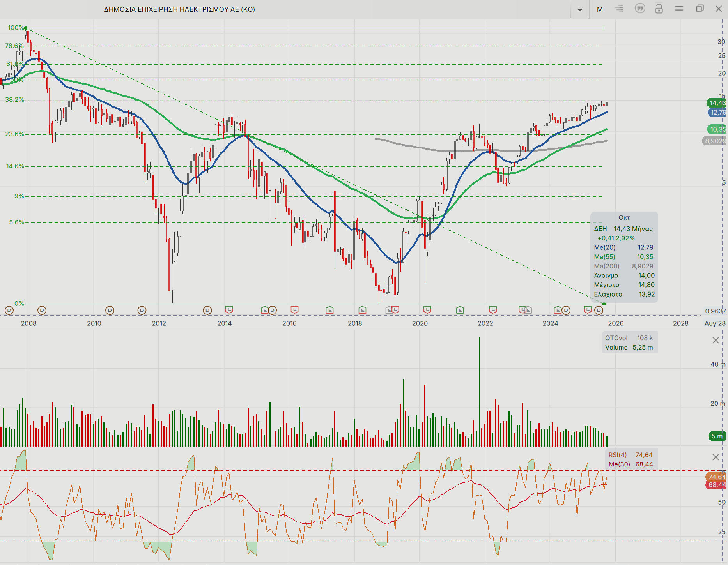Click the quote bubble comments icon
This screenshot has width=728, height=565.
(639, 9)
